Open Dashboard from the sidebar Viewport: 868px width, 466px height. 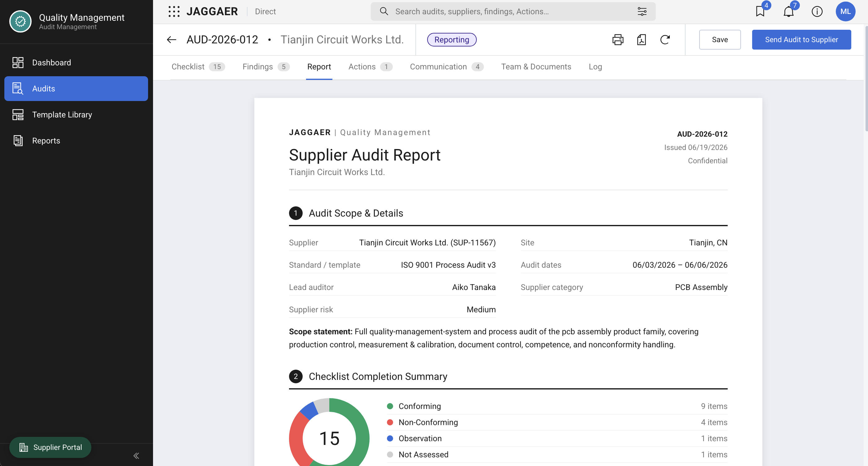pos(76,63)
